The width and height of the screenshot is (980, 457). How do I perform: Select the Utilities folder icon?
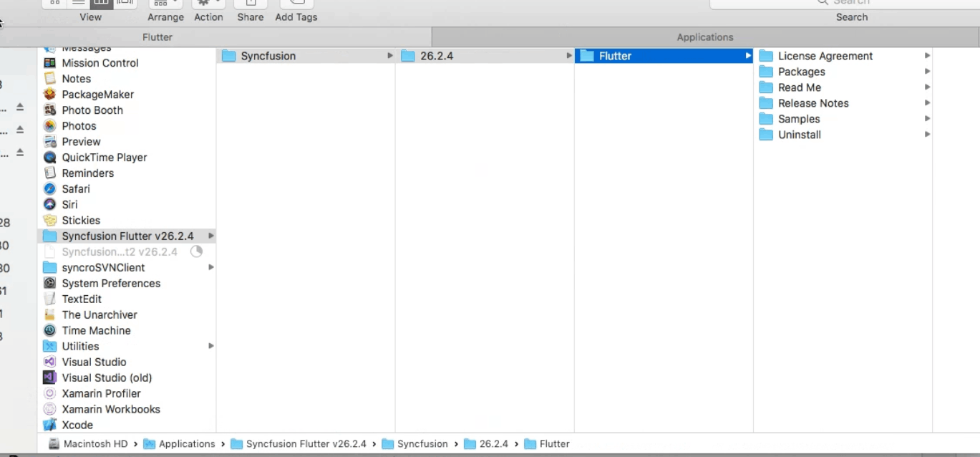pyautogui.click(x=49, y=347)
